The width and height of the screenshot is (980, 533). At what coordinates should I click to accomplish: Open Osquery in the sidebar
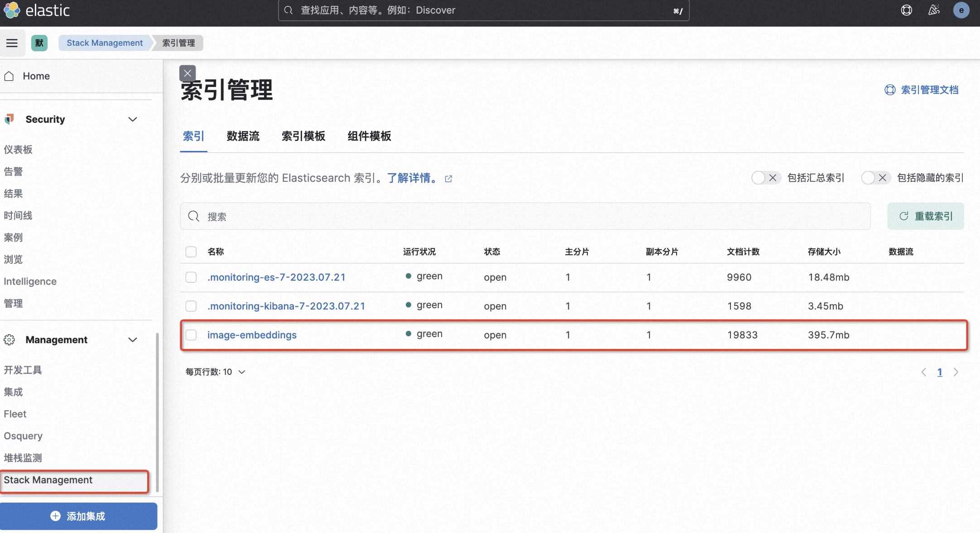point(23,436)
